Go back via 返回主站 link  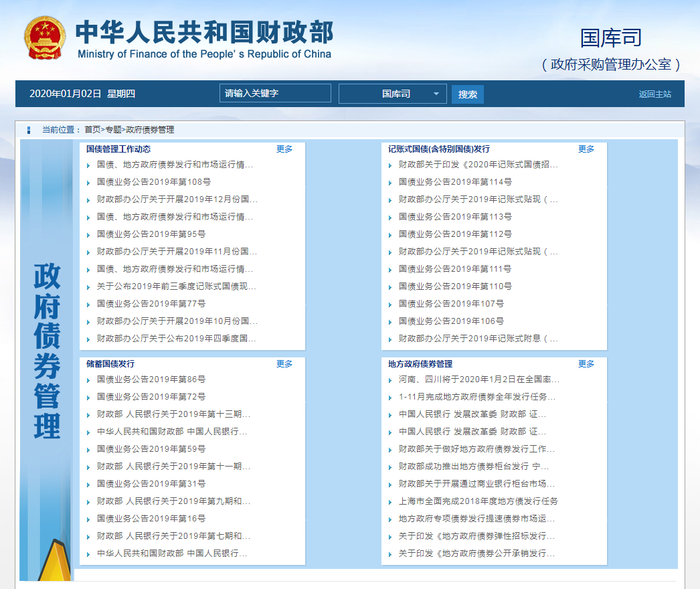coord(654,94)
